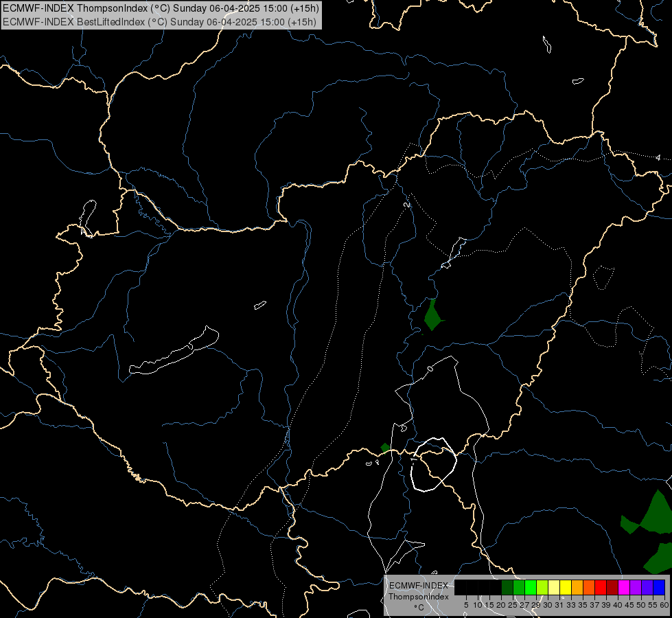Click the legend tick value '5'

466,605
